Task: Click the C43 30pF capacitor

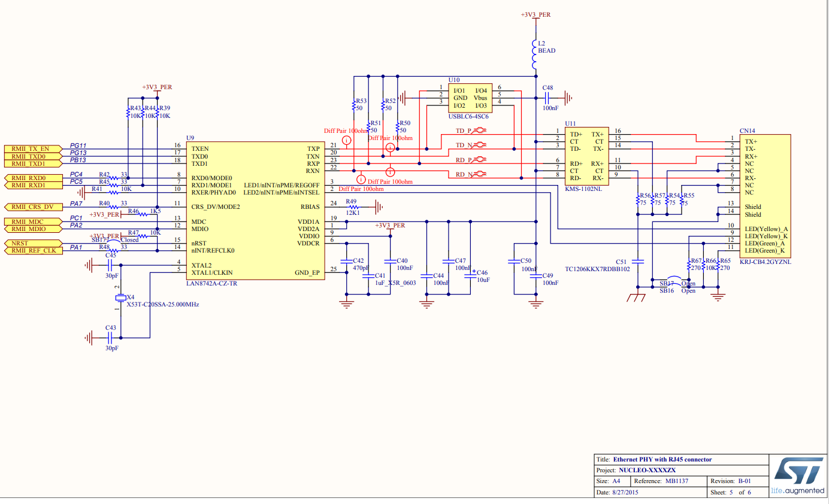Action: (x=111, y=338)
